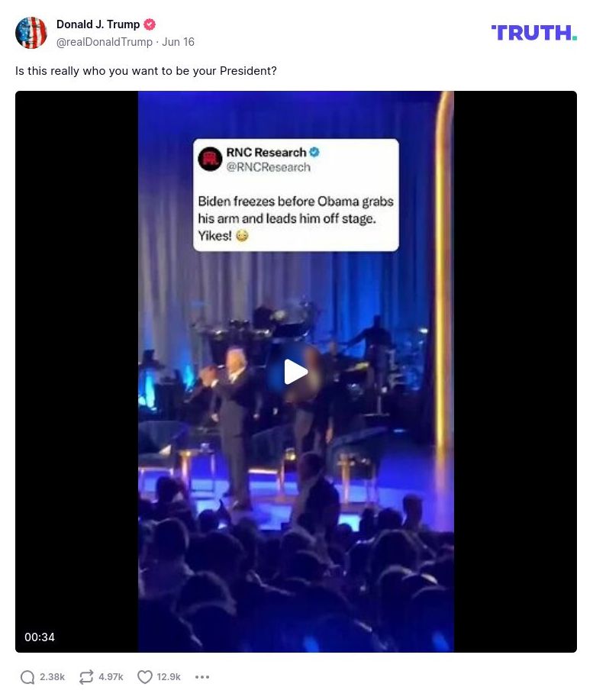Click the 00:34 video duration label
This screenshot has width=593, height=700.
40,637
